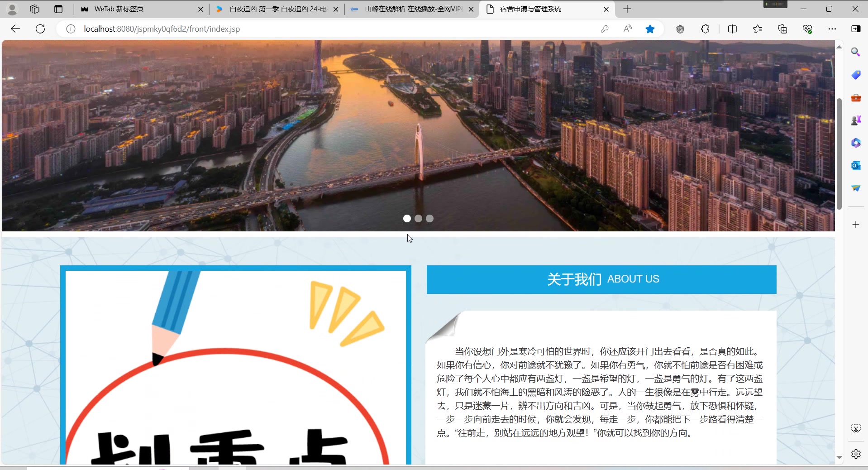This screenshot has width=868, height=470.
Task: Close the 白夜追凶 tab
Action: click(x=336, y=9)
